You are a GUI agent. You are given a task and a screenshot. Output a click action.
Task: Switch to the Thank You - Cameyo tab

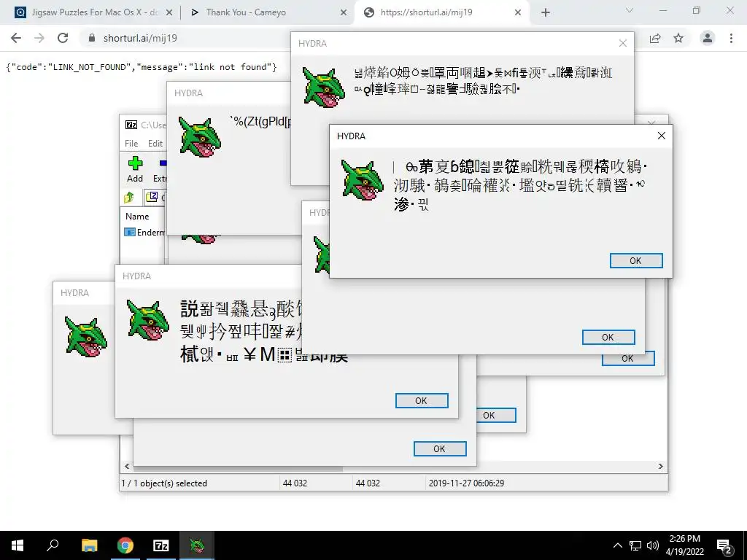pyautogui.click(x=267, y=12)
